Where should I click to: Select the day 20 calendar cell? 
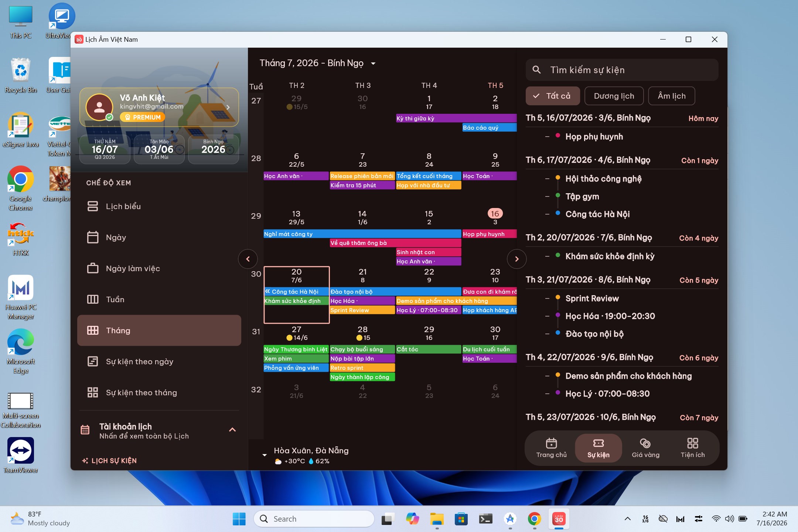click(296, 295)
